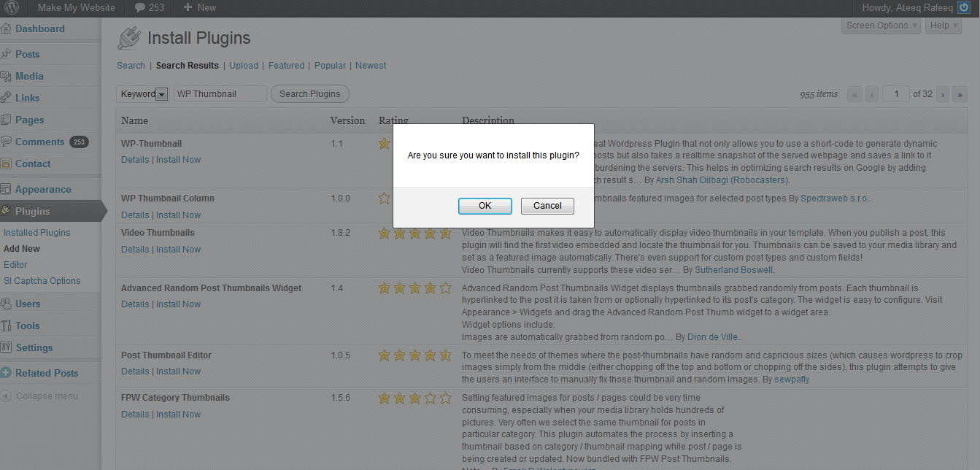Click the Tools icon in sidebar

pos(7,325)
